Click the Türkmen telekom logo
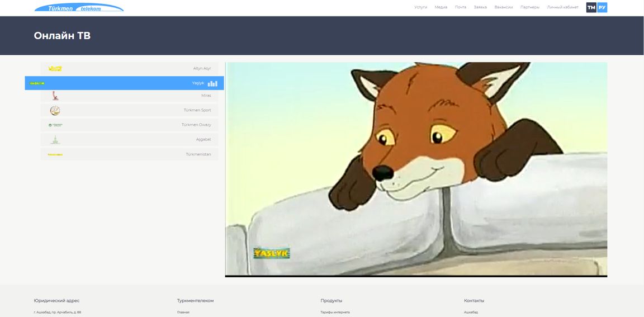 point(79,7)
